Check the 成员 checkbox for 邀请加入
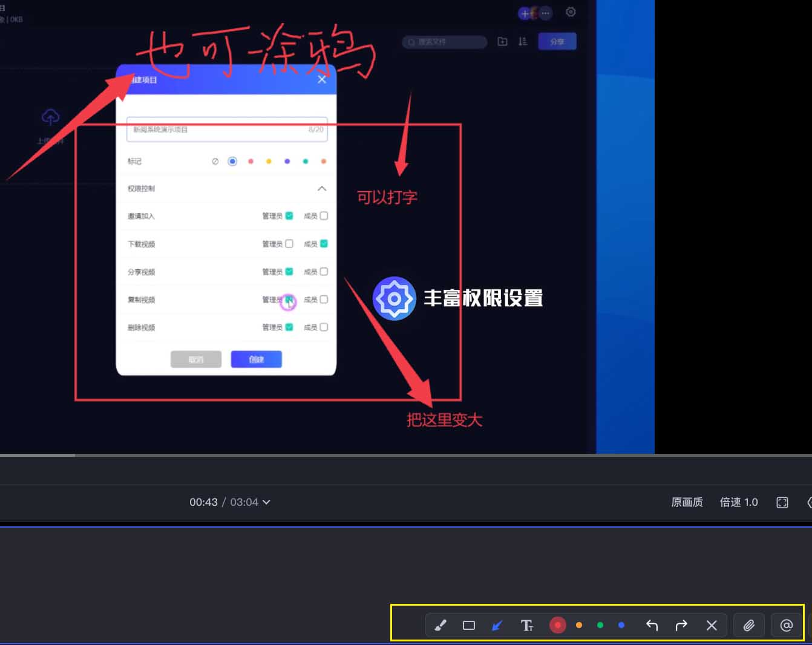 (x=324, y=216)
